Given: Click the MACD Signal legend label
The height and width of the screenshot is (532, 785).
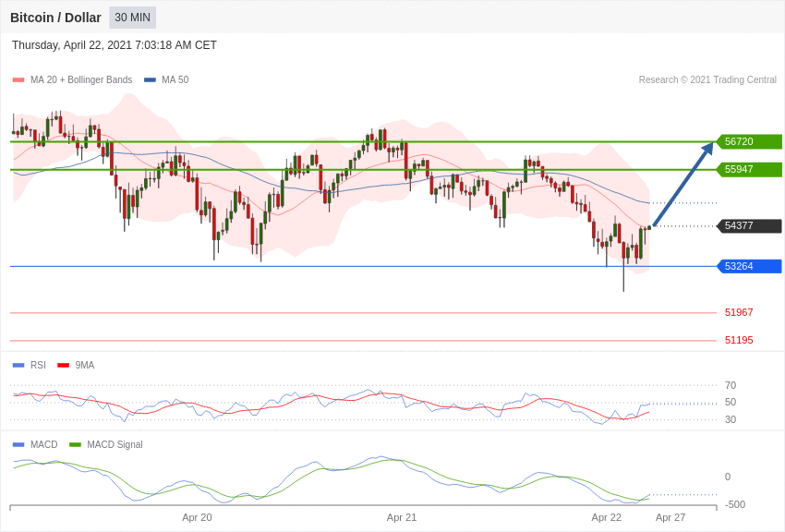Looking at the screenshot, I should [115, 444].
